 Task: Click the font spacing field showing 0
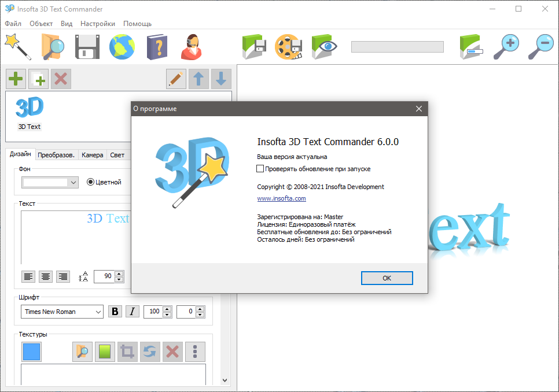point(186,312)
